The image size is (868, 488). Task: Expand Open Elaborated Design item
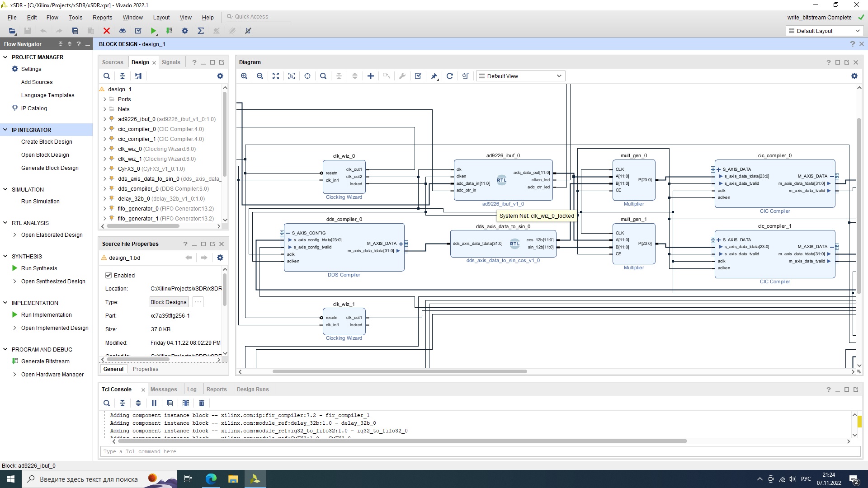point(15,235)
